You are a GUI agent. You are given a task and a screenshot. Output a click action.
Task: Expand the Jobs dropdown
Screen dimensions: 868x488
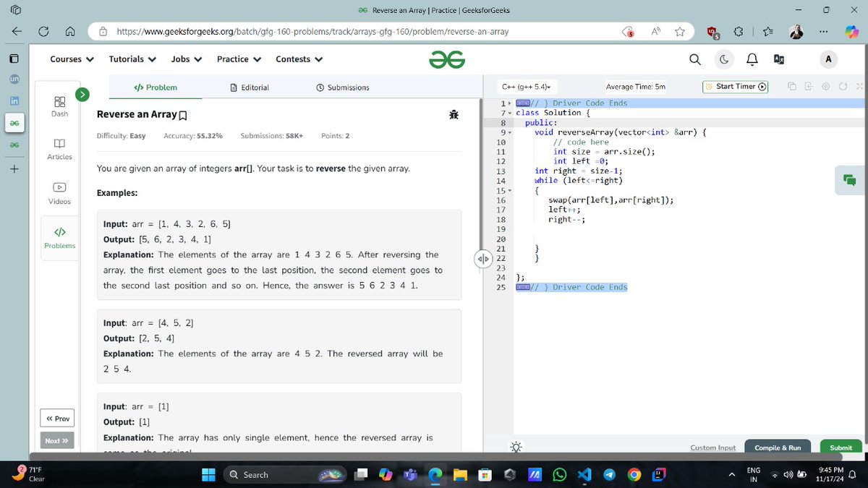coord(186,59)
